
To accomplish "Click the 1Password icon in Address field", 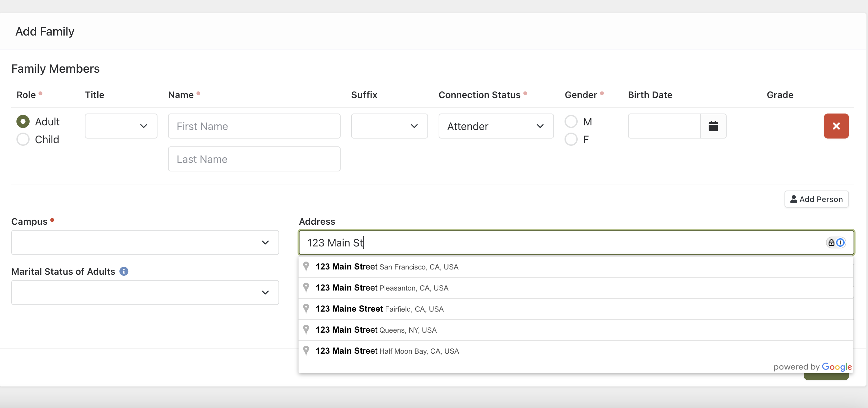I will pyautogui.click(x=840, y=242).
